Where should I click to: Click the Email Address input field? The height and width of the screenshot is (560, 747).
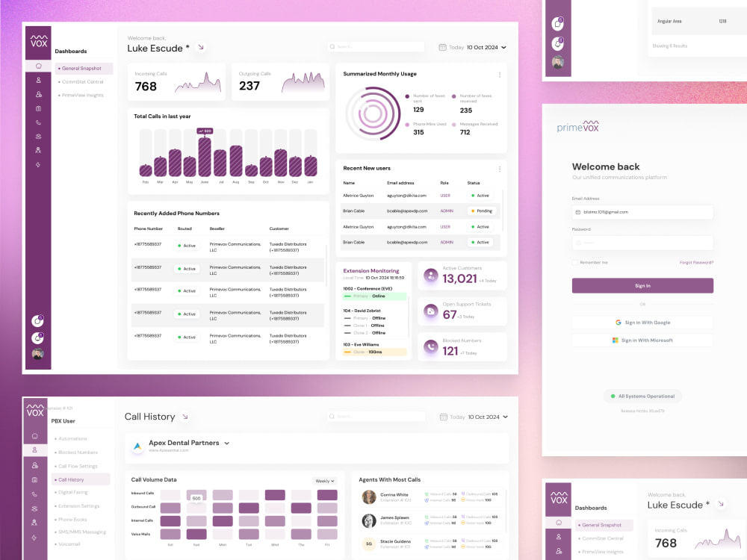642,212
